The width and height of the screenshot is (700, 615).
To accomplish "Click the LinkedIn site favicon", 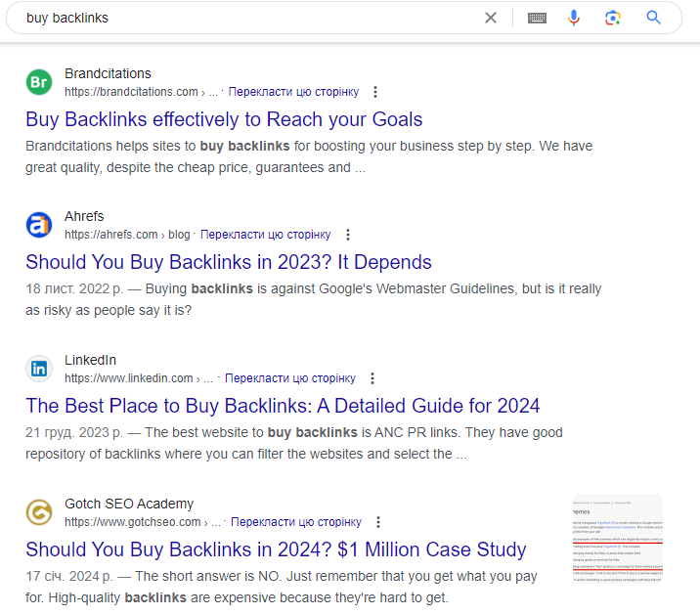I will pos(39,369).
